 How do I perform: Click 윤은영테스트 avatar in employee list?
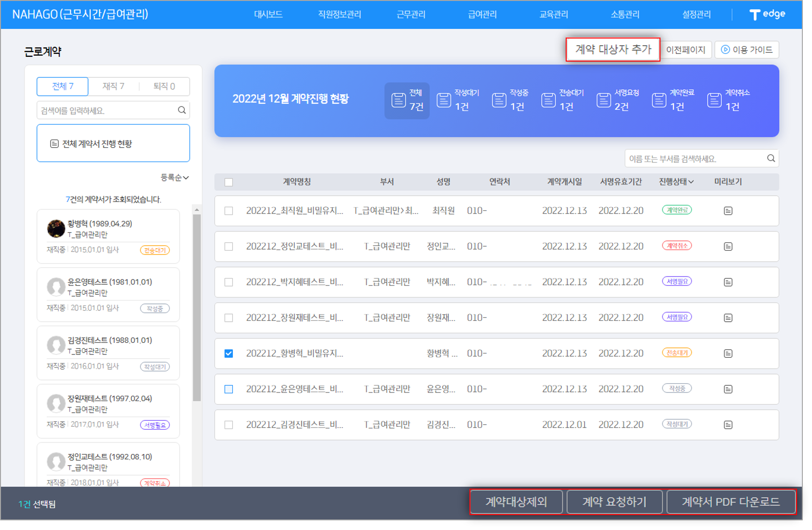click(x=56, y=287)
